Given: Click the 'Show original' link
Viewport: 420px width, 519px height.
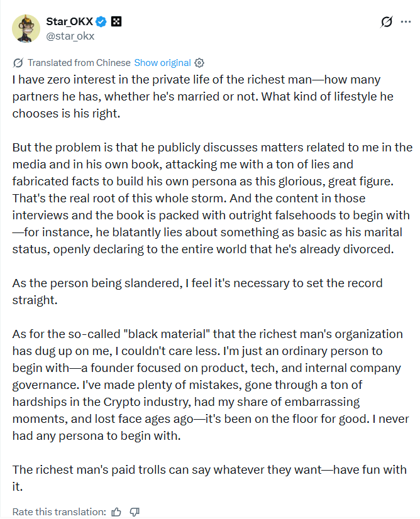Looking at the screenshot, I should (162, 63).
